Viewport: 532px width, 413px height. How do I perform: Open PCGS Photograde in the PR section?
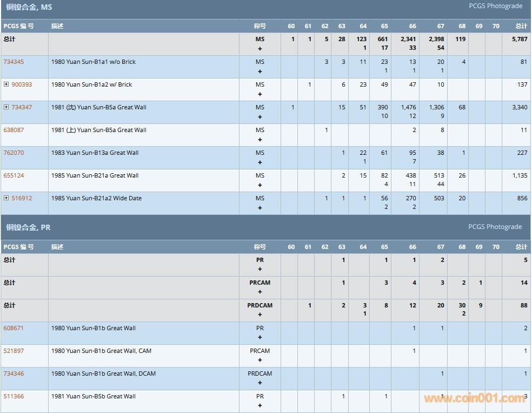click(x=495, y=227)
